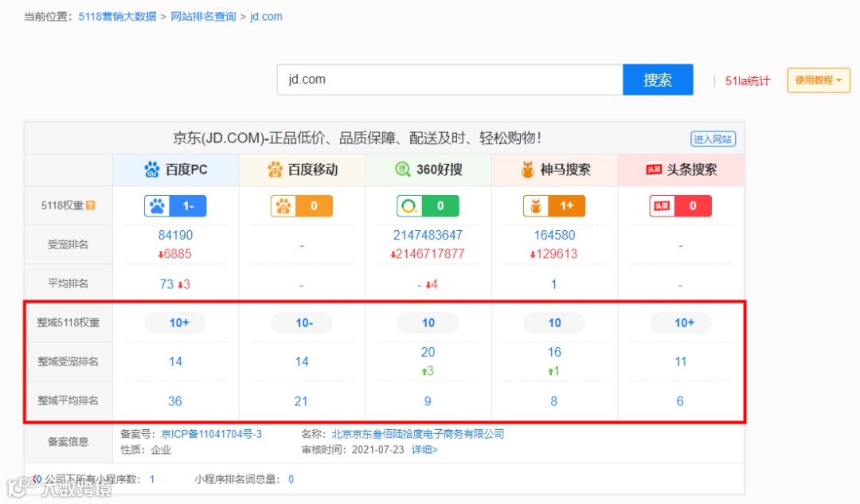Click 整域平均排名 value 21

[301, 401]
